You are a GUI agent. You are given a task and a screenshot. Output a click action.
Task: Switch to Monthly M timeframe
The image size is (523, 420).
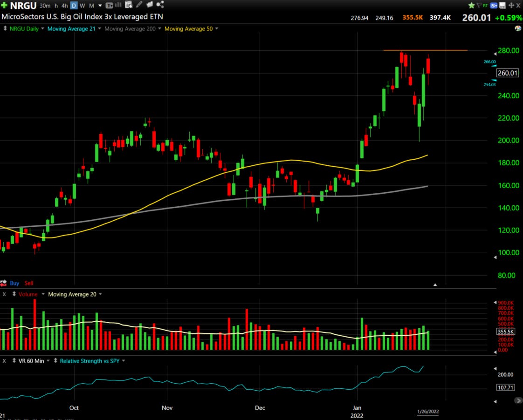(91, 6)
